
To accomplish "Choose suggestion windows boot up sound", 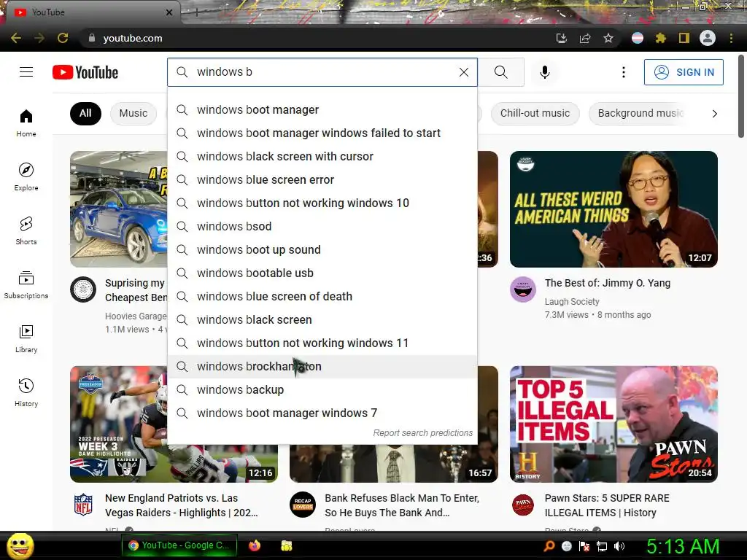I will pyautogui.click(x=322, y=249).
